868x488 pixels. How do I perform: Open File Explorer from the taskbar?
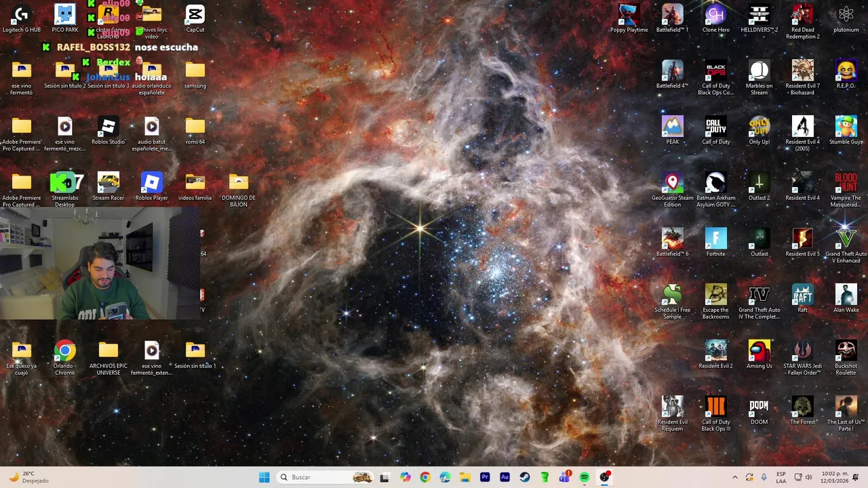coord(465,477)
